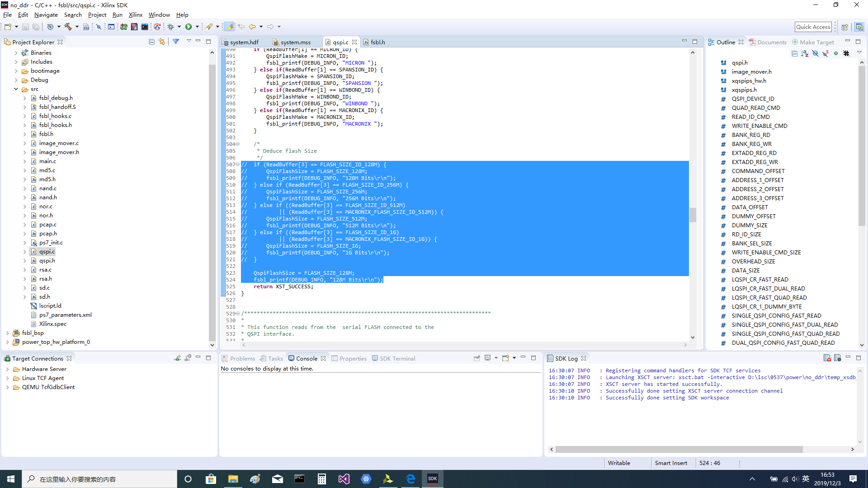Screen dimensions: 868x488
Task: Run the program with green play icon
Action: pyautogui.click(x=189, y=27)
